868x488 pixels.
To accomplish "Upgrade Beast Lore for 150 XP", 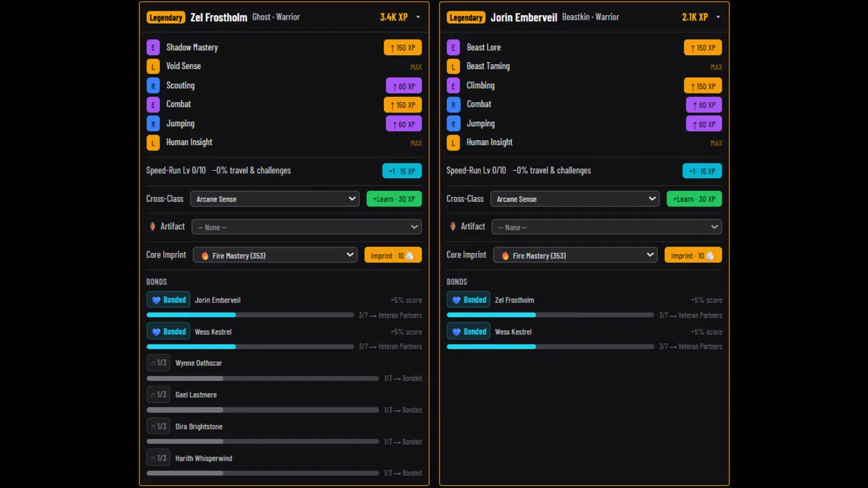I will click(x=703, y=47).
